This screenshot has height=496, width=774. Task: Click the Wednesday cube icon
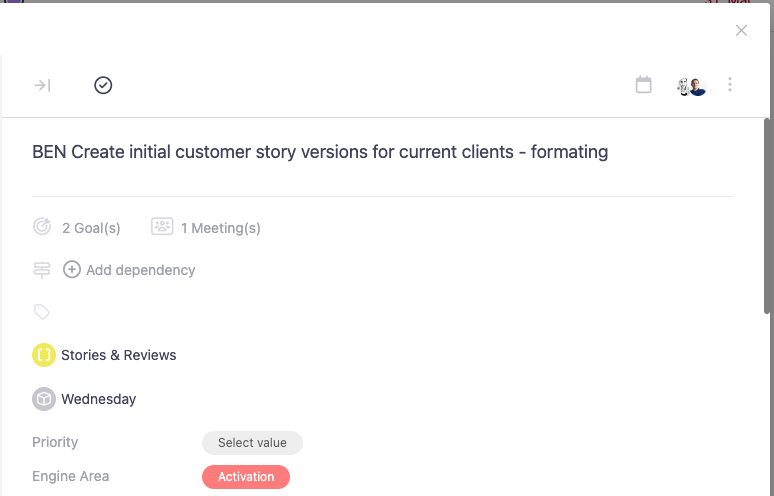pyautogui.click(x=44, y=399)
